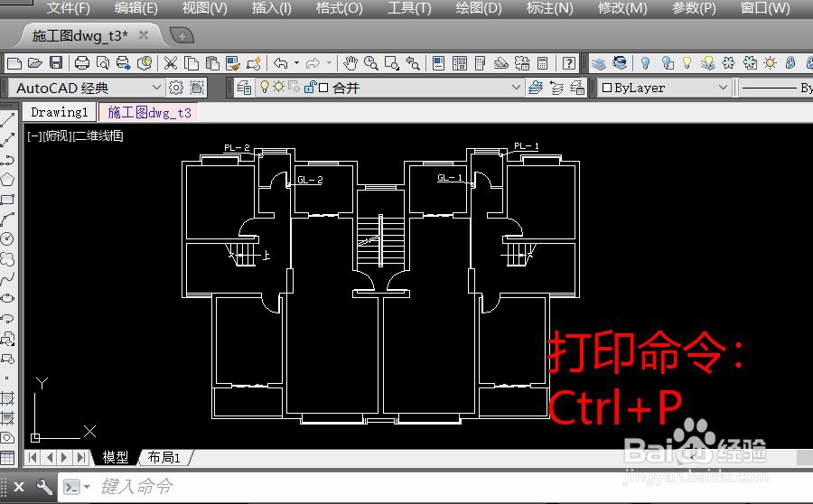Screen dimensions: 813x504
Task: Click the Help question mark icon
Action: 569,63
